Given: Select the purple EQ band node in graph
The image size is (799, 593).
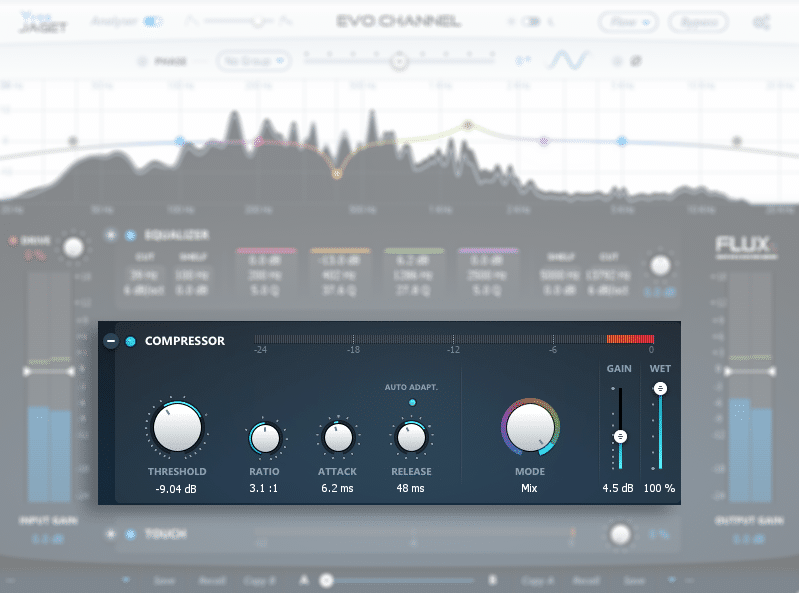Looking at the screenshot, I should (x=544, y=141).
